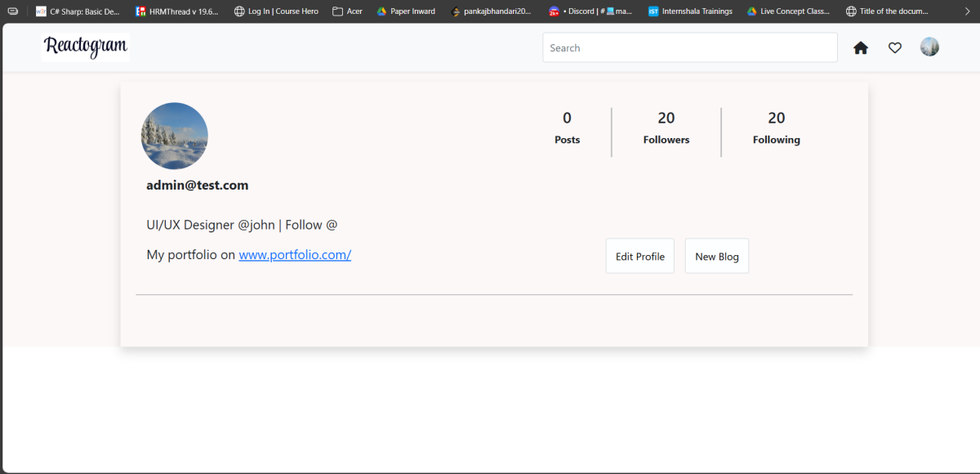This screenshot has width=980, height=474.
Task: Click the Reactogram logo
Action: pos(86,47)
